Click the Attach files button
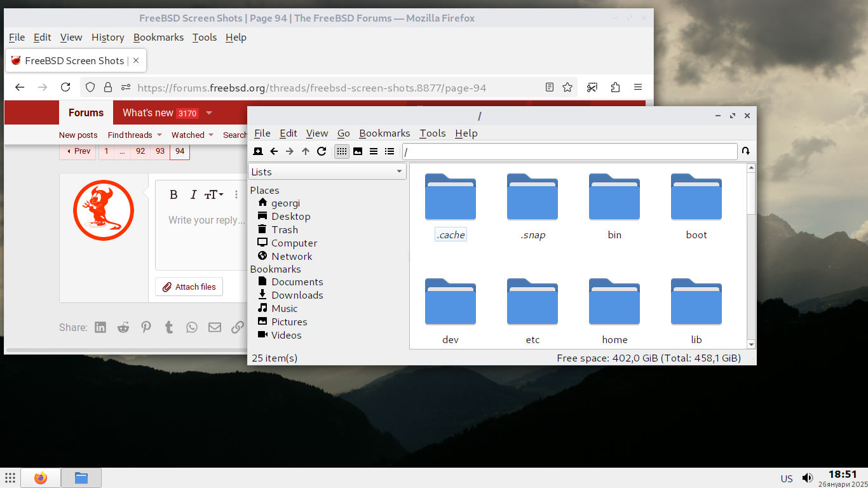 point(189,287)
